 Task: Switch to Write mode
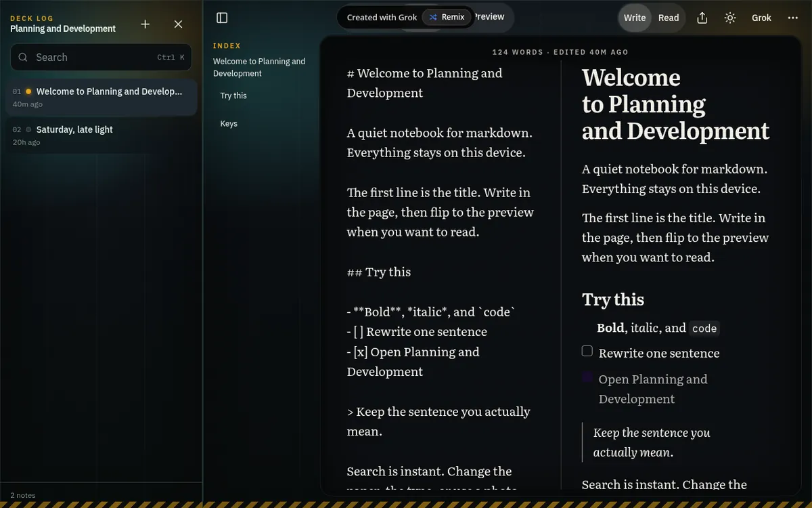[x=635, y=18]
